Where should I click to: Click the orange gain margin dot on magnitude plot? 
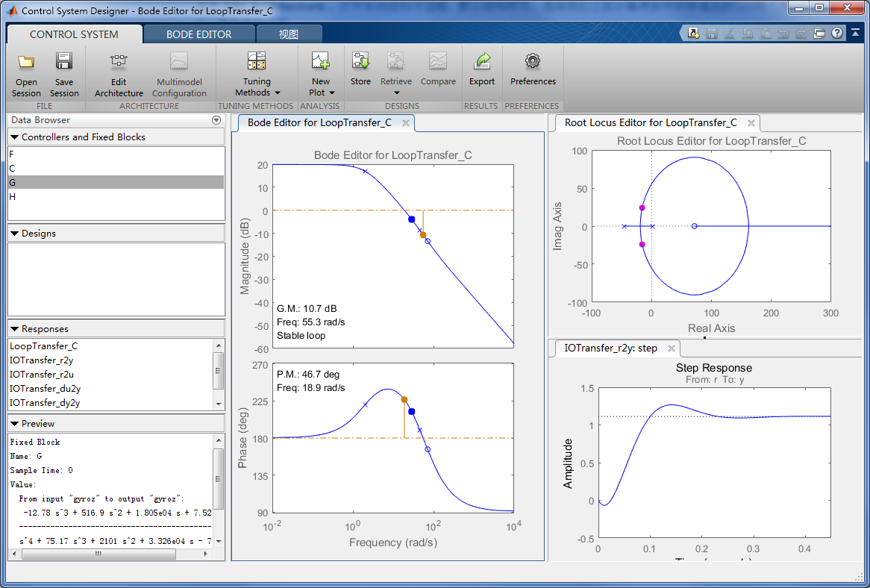point(423,235)
